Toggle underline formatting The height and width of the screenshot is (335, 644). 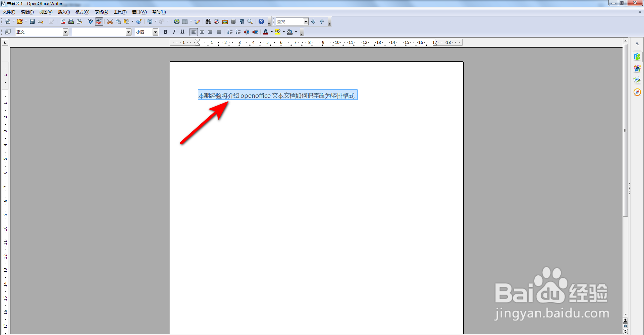click(182, 32)
